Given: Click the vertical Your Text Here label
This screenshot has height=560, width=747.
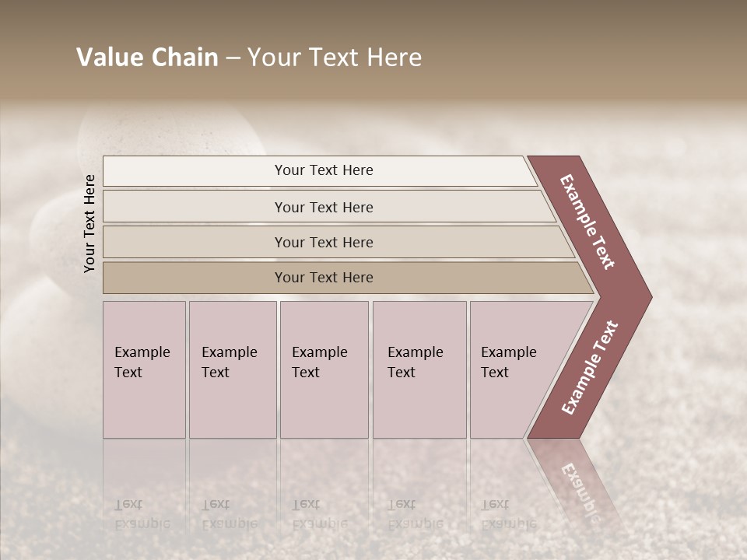Looking at the screenshot, I should [x=89, y=224].
